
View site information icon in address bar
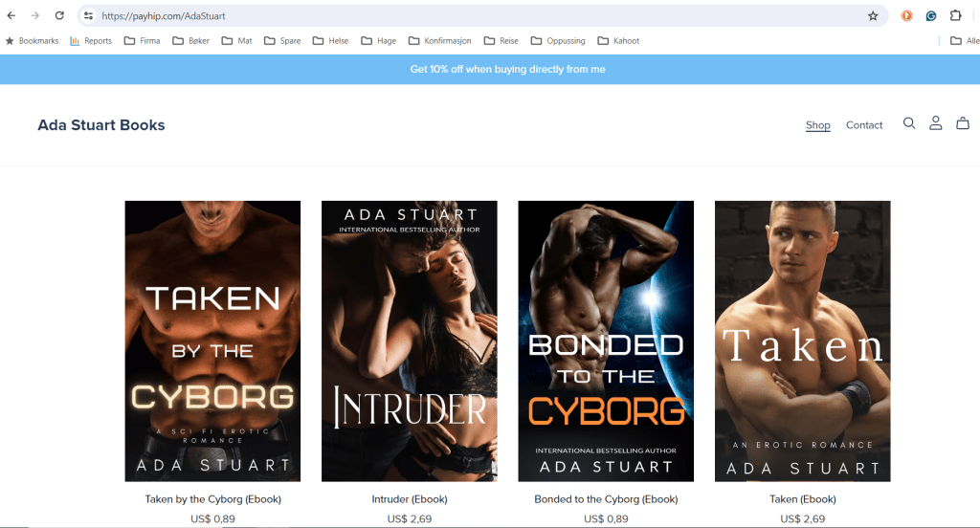88,16
